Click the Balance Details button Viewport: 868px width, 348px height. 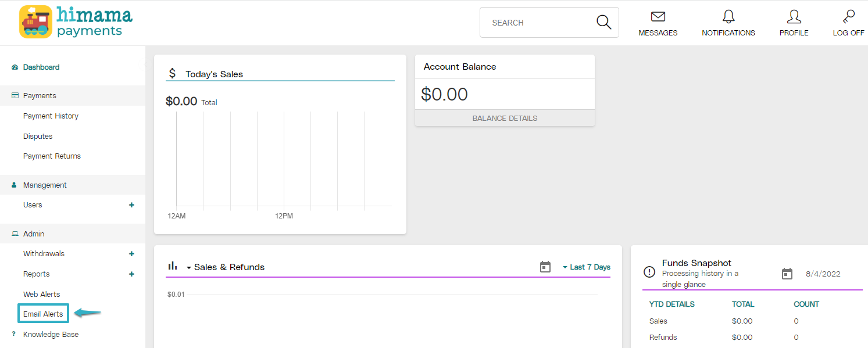pyautogui.click(x=505, y=118)
